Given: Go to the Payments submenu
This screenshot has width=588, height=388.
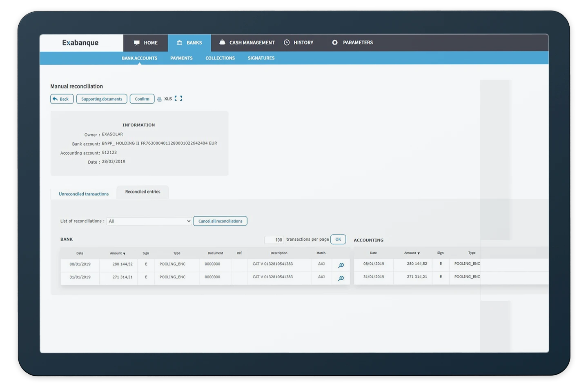Looking at the screenshot, I should coord(181,58).
